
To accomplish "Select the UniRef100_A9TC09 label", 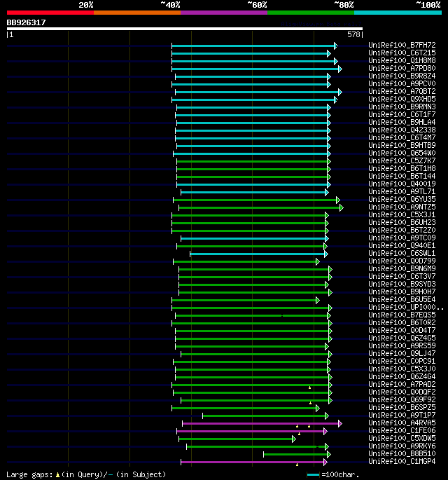I will 402,238.
